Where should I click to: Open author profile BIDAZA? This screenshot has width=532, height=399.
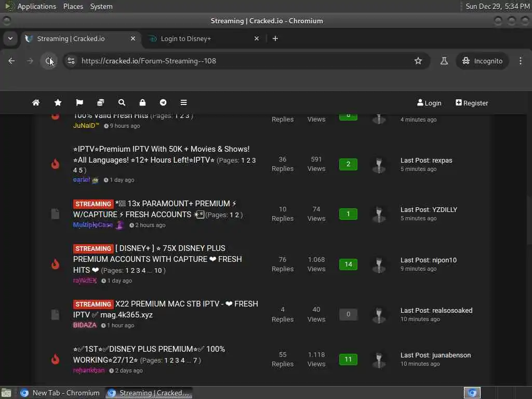click(x=85, y=325)
